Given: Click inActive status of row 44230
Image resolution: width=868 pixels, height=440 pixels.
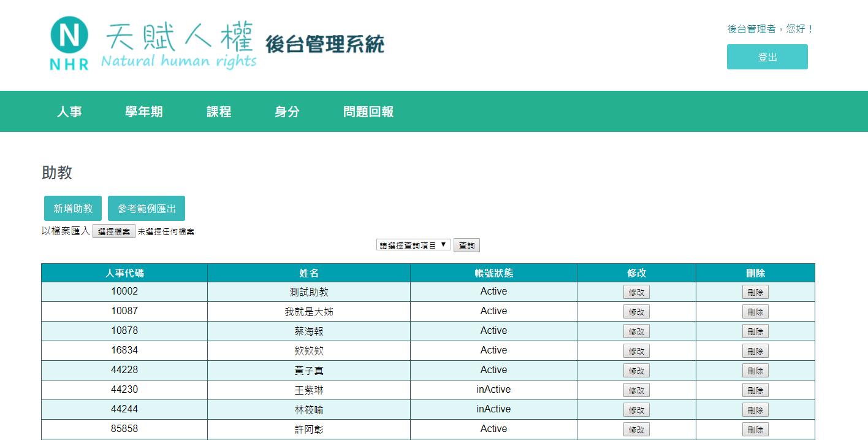Looking at the screenshot, I should pos(493,390).
